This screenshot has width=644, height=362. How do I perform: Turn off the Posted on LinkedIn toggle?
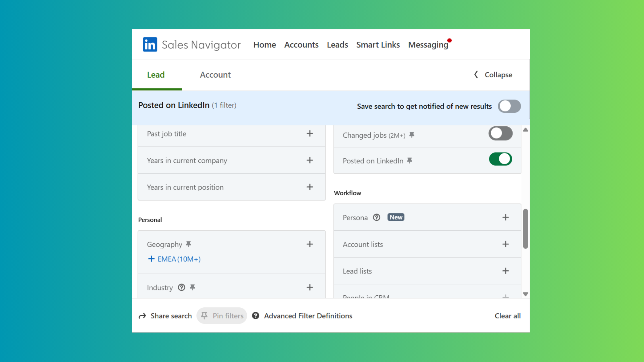point(501,159)
